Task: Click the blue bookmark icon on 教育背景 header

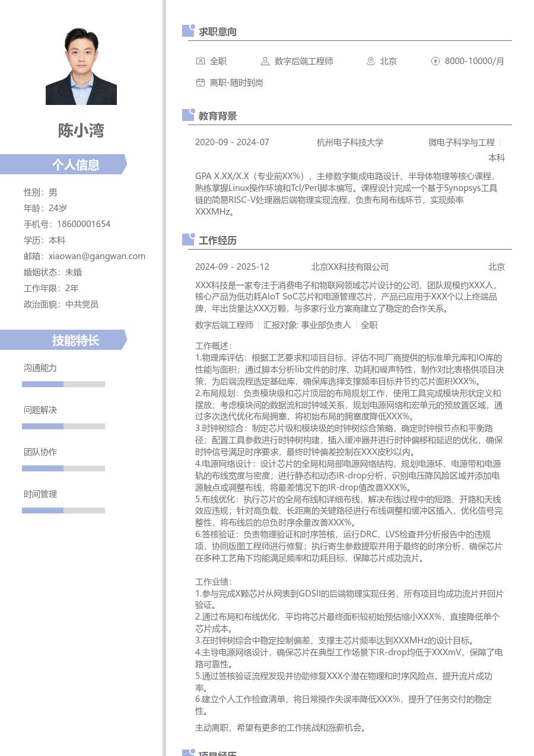Action: [x=187, y=116]
